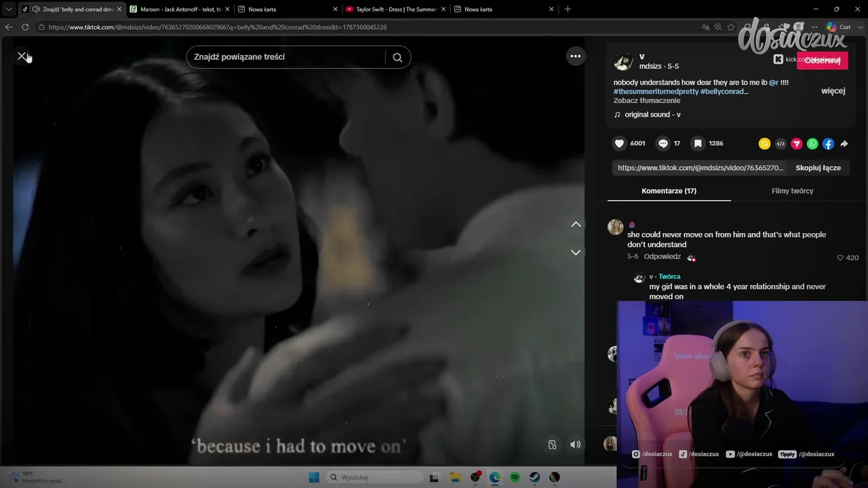Click Zobacz tłumaczenie link
Image resolution: width=868 pixels, height=488 pixels.
coord(647,101)
